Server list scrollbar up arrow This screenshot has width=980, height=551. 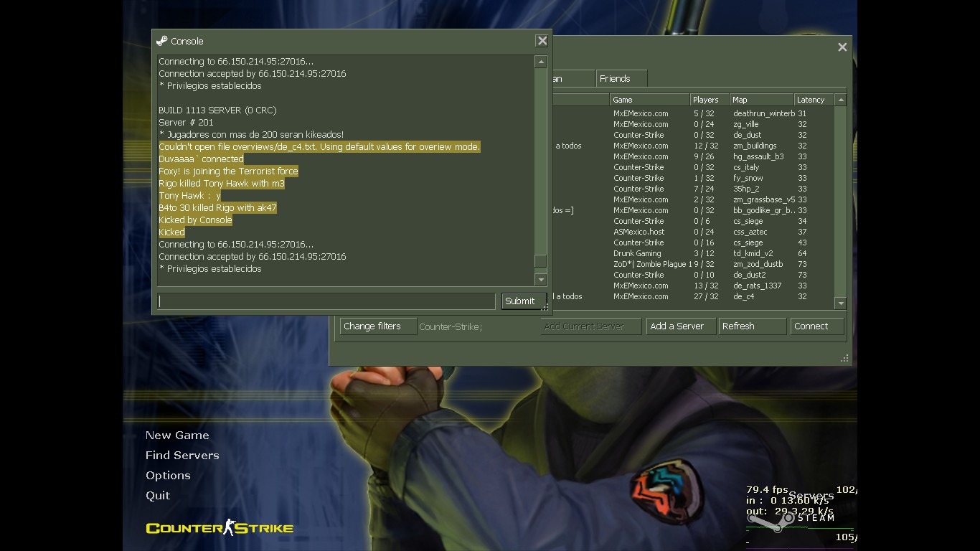pyautogui.click(x=841, y=100)
